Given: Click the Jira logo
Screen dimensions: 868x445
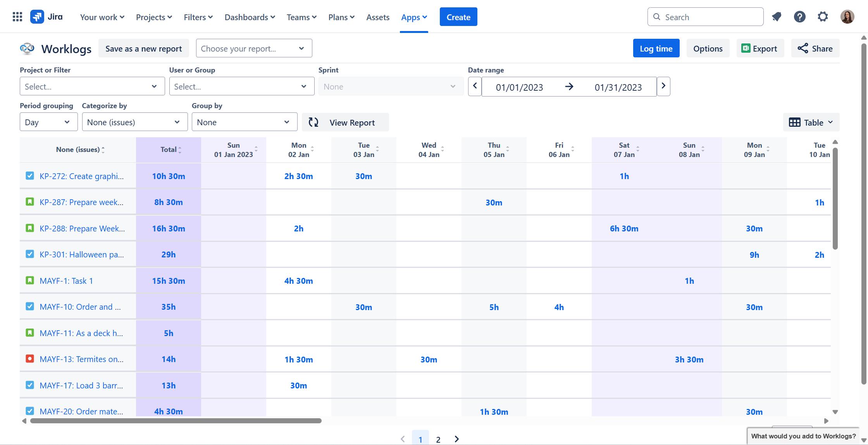Looking at the screenshot, I should (x=46, y=17).
